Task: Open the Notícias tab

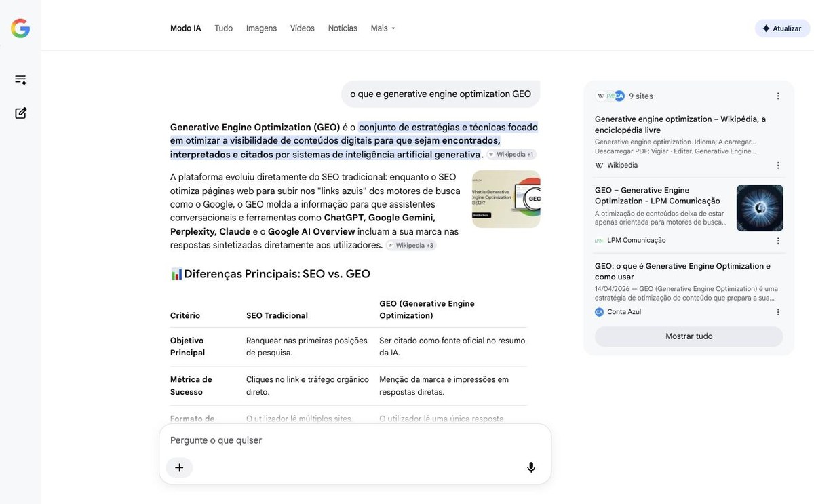Action: pos(343,28)
